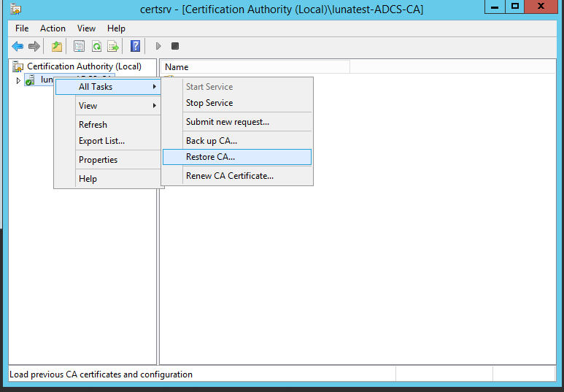Click the Stop Service square icon
Image resolution: width=564 pixels, height=392 pixels.
click(x=175, y=46)
